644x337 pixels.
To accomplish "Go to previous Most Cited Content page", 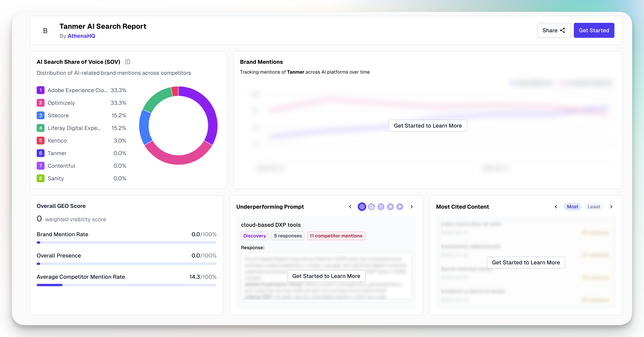I will [556, 207].
